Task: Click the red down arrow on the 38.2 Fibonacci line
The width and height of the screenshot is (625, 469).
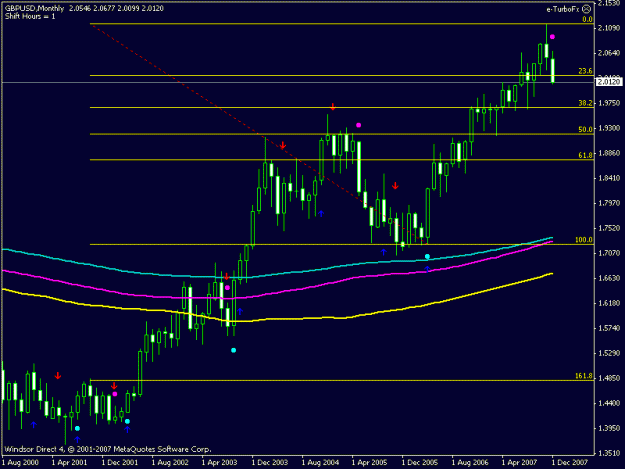Action: tap(333, 107)
